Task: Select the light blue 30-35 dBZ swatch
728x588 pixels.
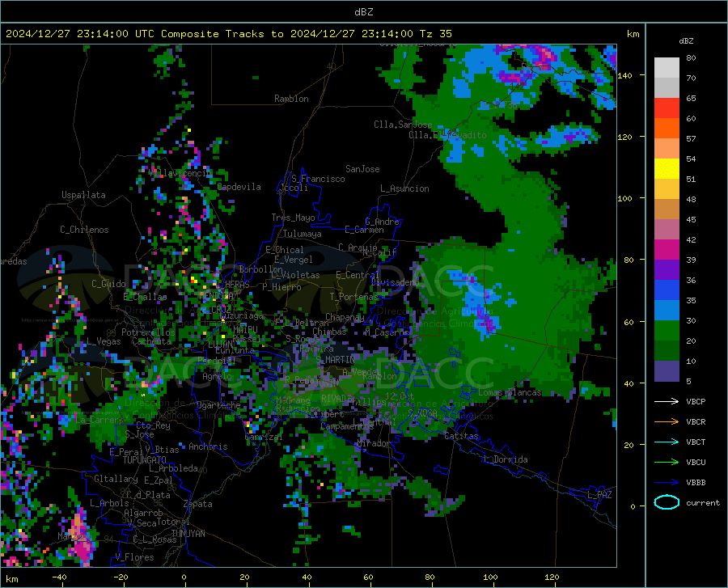Action: coord(667,311)
